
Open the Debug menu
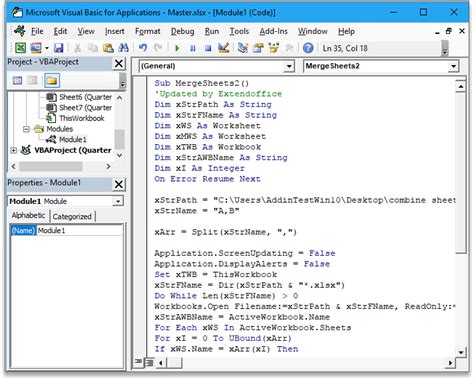point(183,31)
